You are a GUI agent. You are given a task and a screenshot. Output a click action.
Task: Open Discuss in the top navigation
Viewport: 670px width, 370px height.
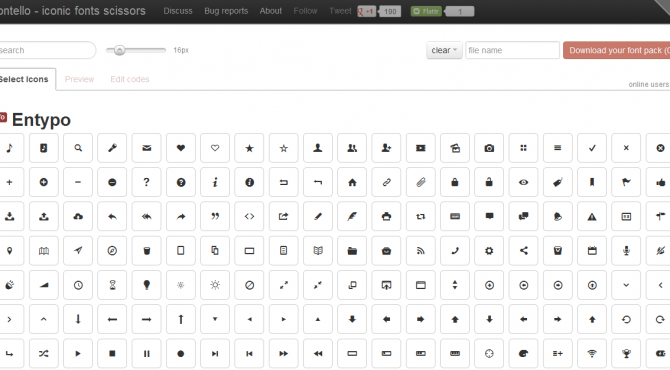coord(178,11)
